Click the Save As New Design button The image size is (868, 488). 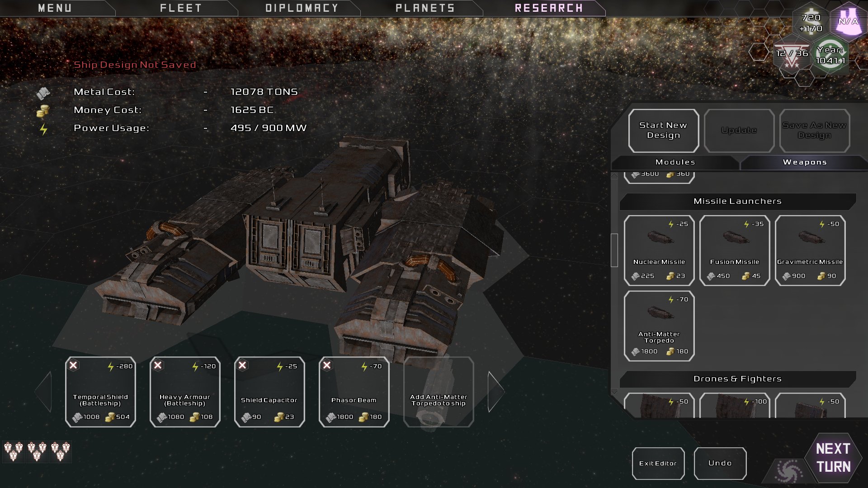815,130
